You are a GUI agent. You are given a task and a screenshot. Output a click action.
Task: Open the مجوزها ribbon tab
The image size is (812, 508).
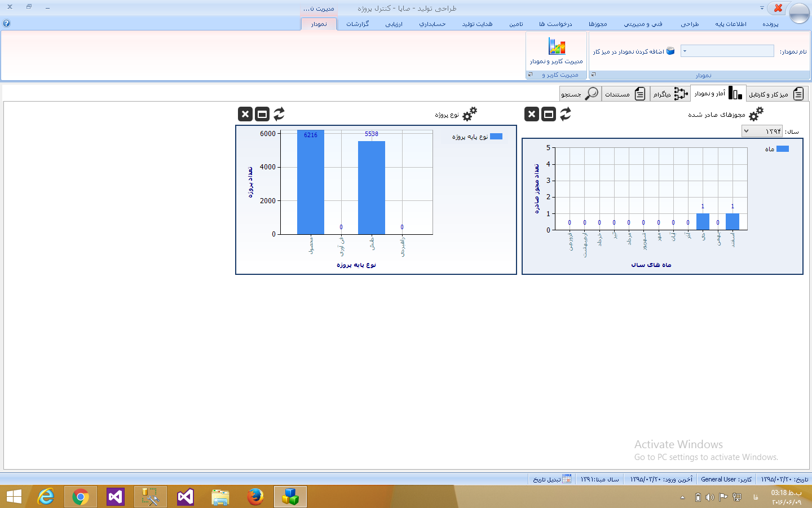point(598,24)
